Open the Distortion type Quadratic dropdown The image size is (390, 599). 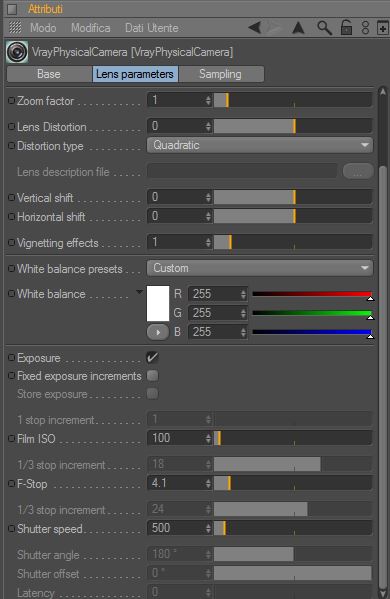coord(260,145)
